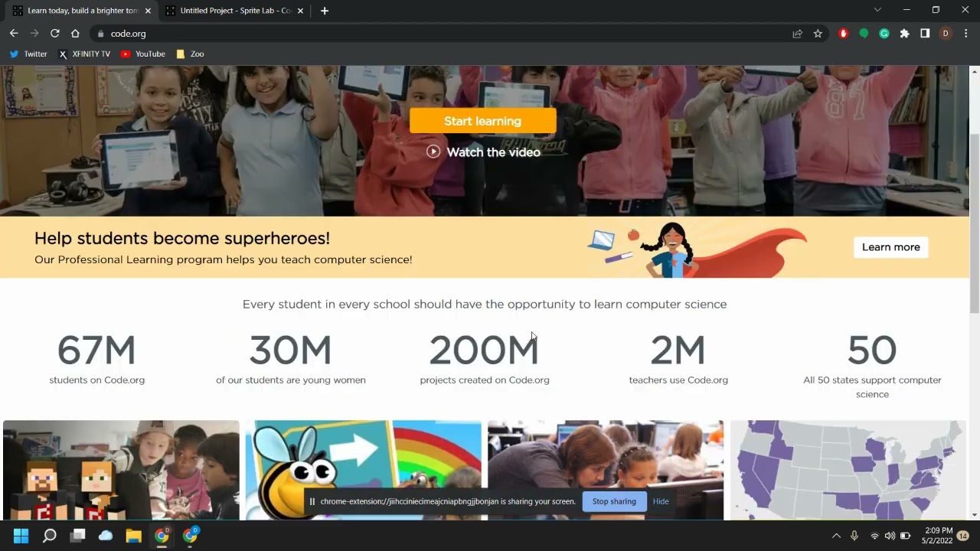Open the green circle extension icon

[x=864, y=34]
